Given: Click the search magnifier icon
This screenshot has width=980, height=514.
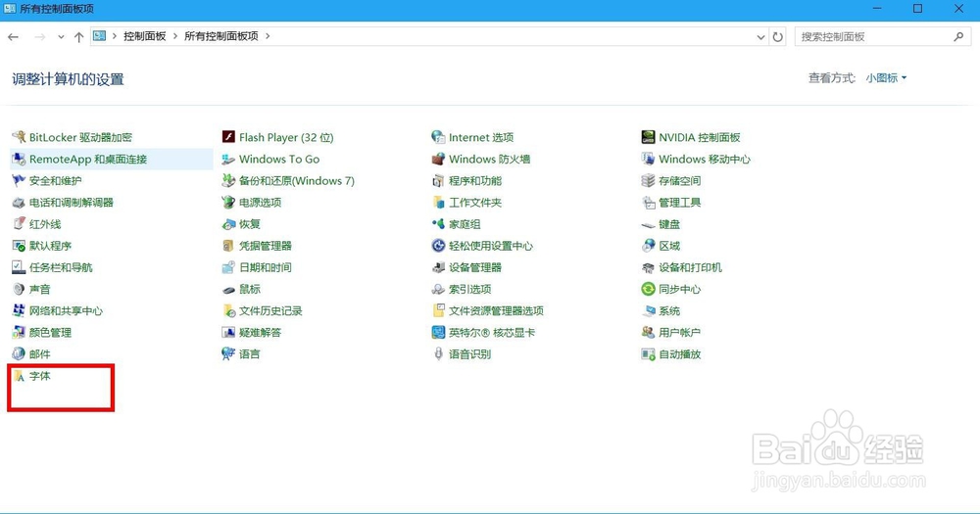Looking at the screenshot, I should (x=958, y=37).
